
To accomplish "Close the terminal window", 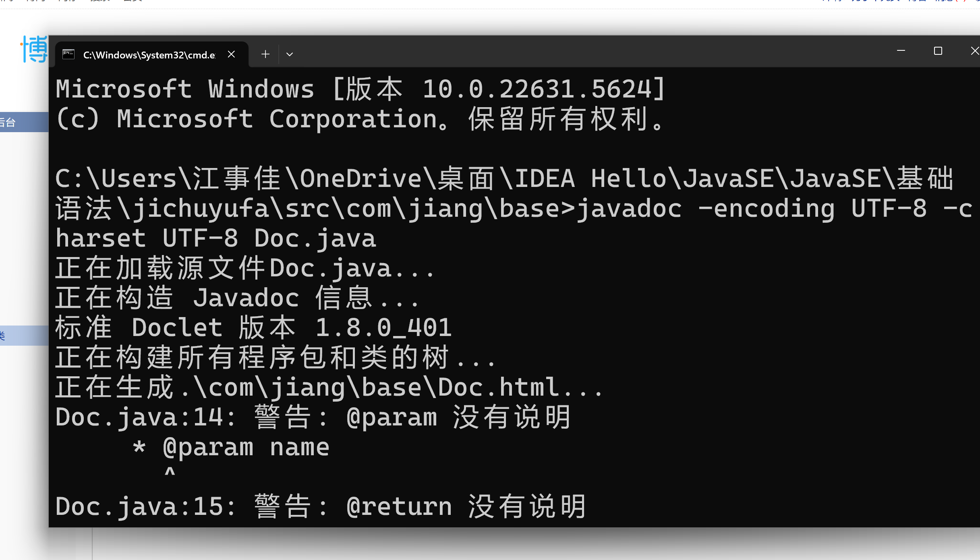I will pyautogui.click(x=974, y=51).
